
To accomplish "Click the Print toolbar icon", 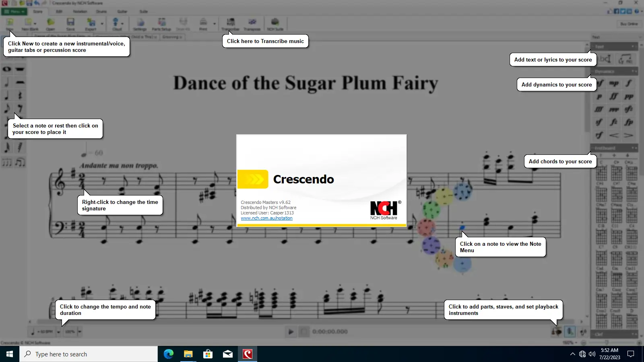I will point(203,23).
